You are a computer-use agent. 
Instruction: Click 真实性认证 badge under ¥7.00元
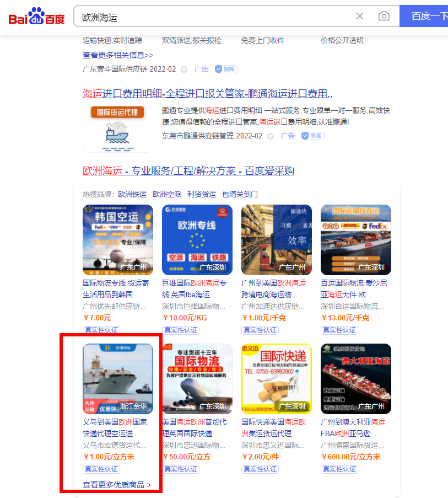(101, 330)
